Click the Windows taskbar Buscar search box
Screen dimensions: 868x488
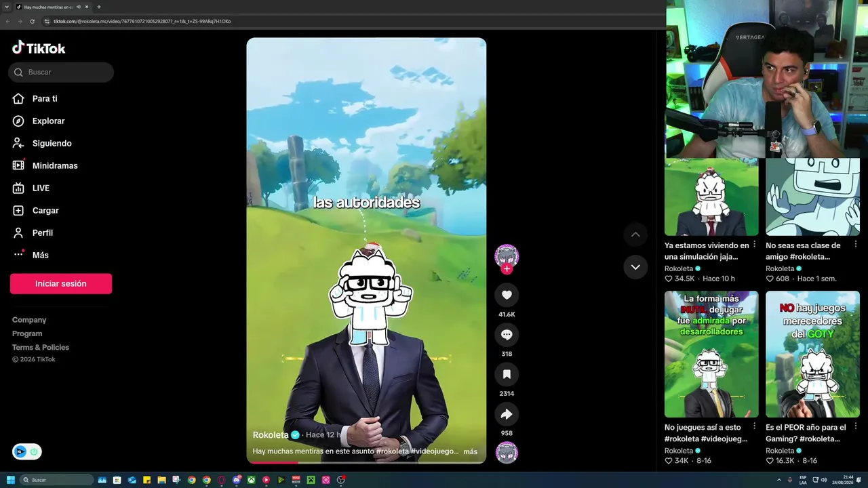[56, 480]
